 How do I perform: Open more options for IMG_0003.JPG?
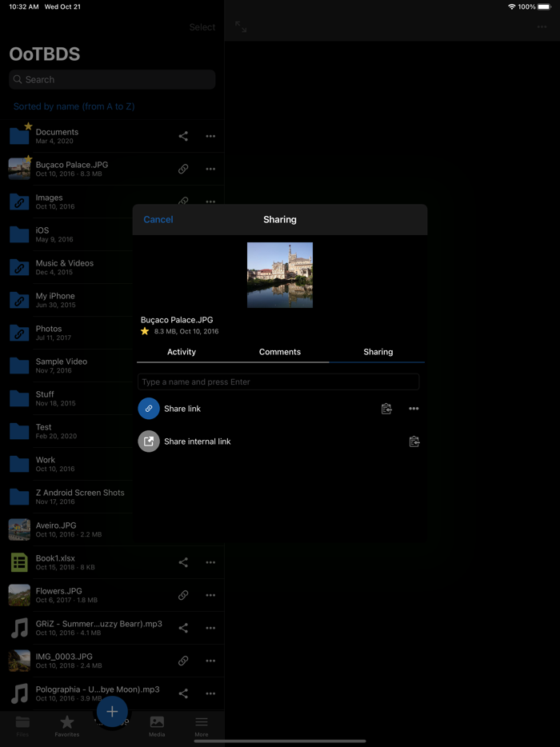pos(210,661)
